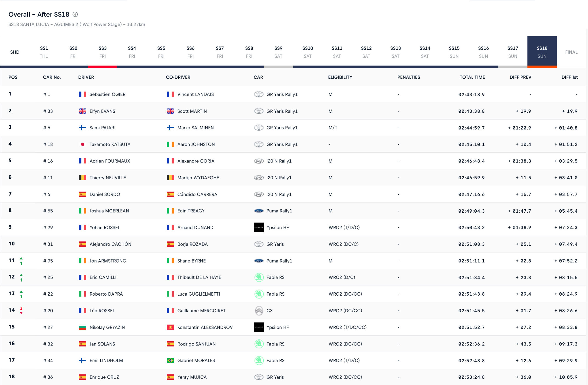Click the info icon beside Overall After SS18

(75, 14)
